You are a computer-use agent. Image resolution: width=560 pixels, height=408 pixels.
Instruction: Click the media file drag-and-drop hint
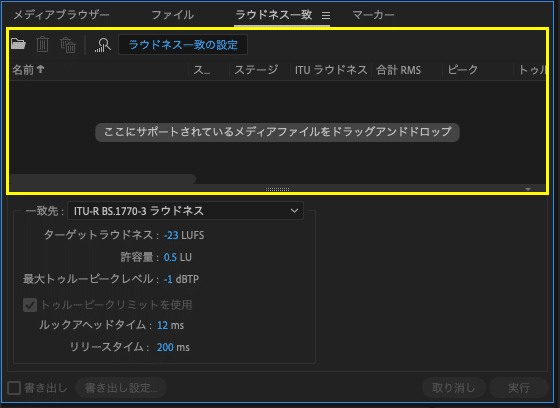tap(277, 133)
